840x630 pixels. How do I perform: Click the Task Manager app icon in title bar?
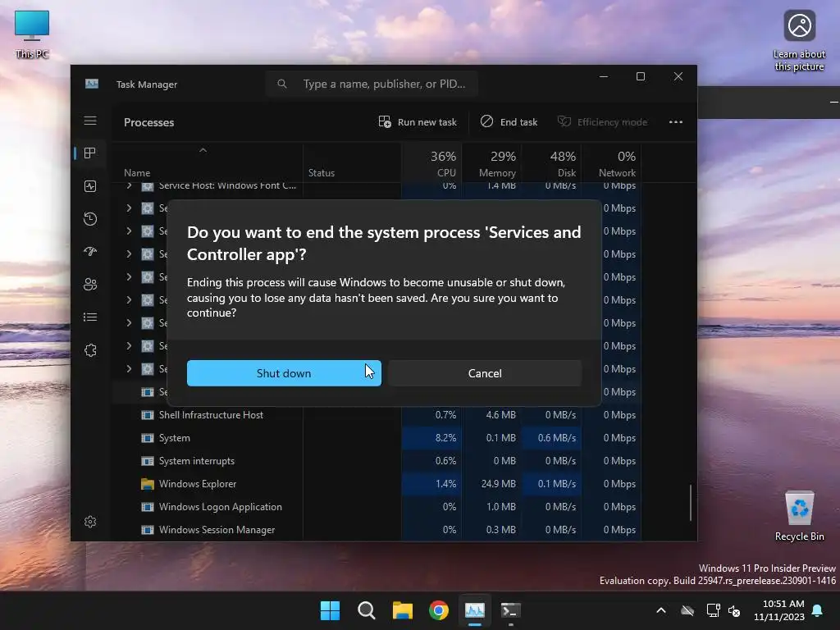(92, 84)
